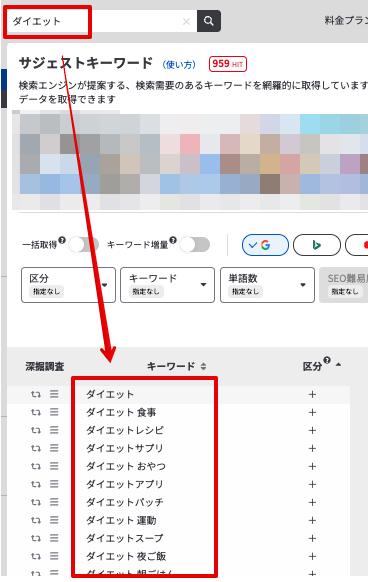Open the 使い方 help link

[x=179, y=65]
